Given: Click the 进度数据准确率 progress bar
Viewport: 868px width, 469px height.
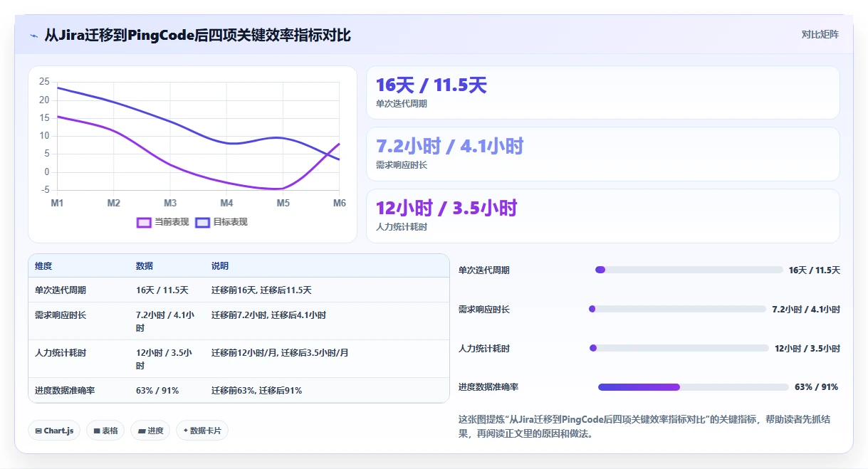Looking at the screenshot, I should pos(694,387).
